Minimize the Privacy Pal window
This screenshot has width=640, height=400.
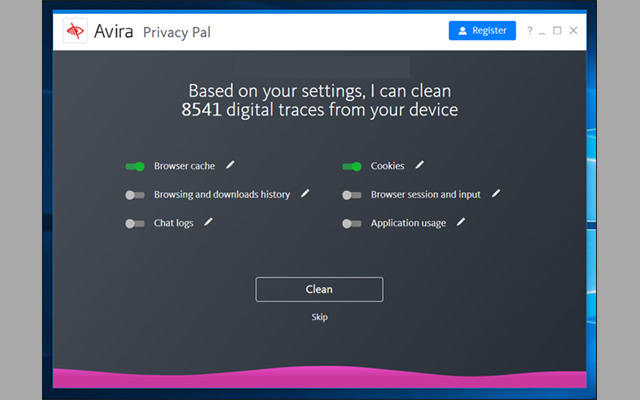[543, 31]
